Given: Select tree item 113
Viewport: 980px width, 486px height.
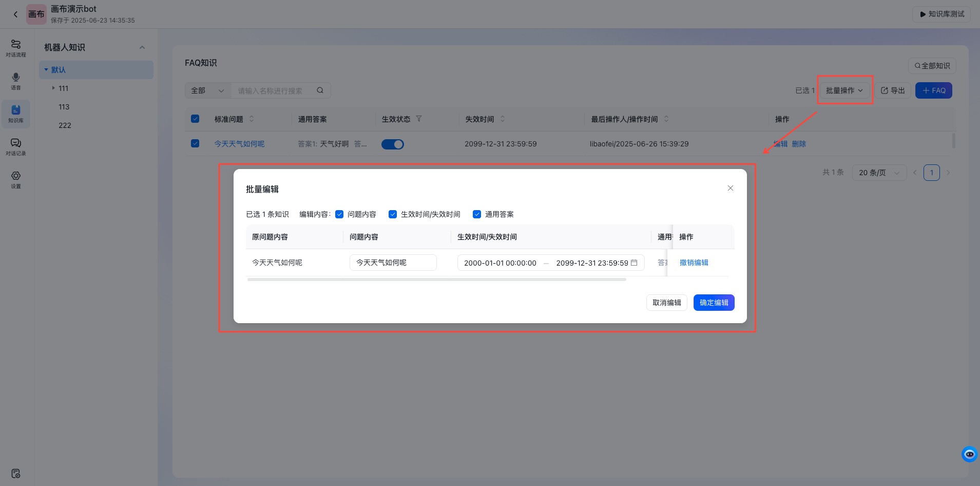Looking at the screenshot, I should pyautogui.click(x=64, y=106).
